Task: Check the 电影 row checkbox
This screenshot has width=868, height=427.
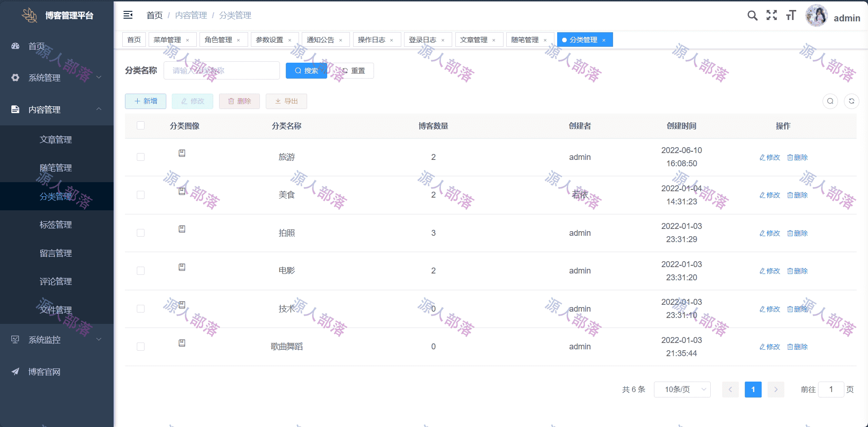Action: 140,271
